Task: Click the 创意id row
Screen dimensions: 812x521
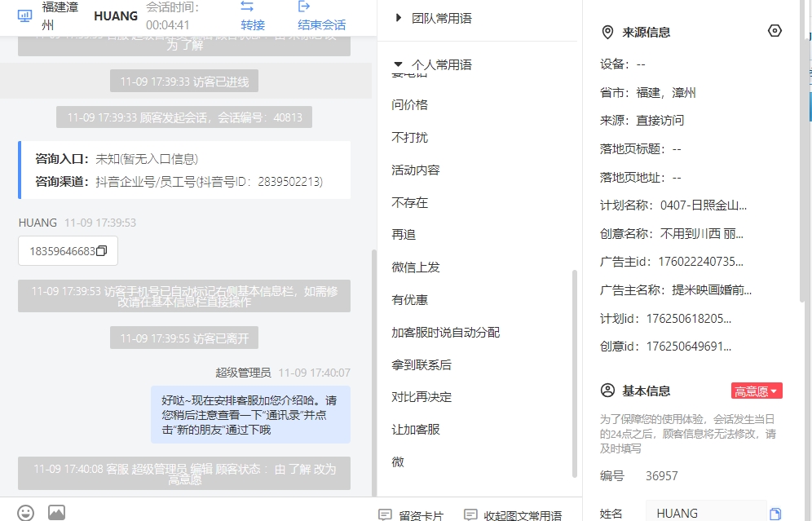Action: tap(665, 347)
